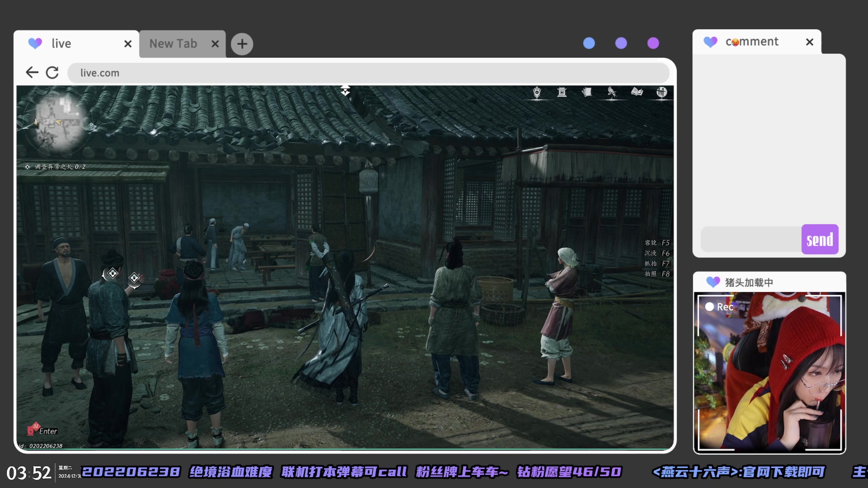This screenshot has width=868, height=488.
Task: Click the 钻粉愿望46/50 ticker text
Action: pos(570,472)
